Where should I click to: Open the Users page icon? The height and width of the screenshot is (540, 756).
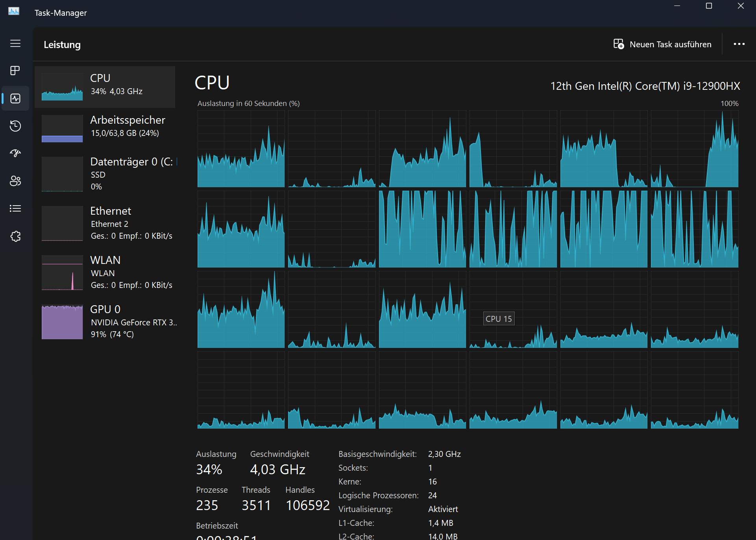(15, 181)
